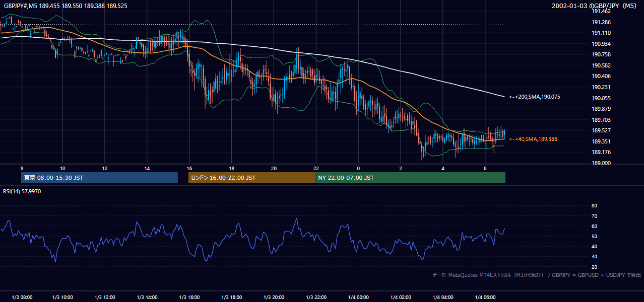Click RSI level 80 on the scale
Screen dimensions: 644x302
[595, 206]
